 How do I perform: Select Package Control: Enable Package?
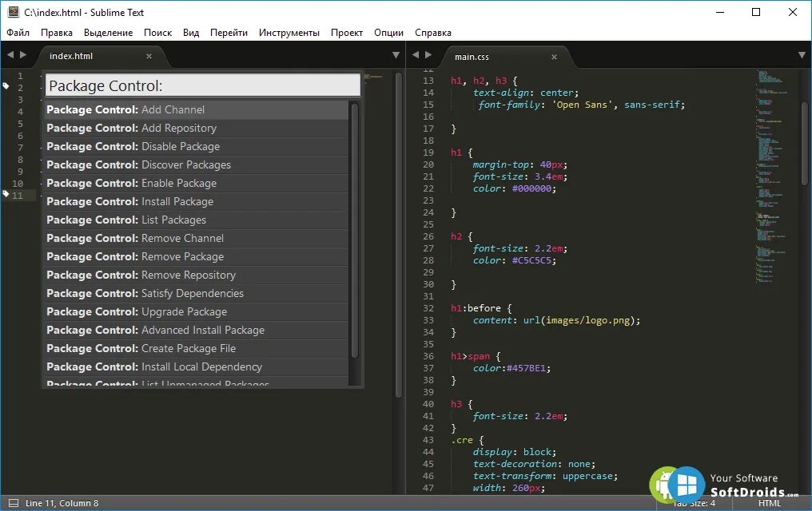pyautogui.click(x=197, y=183)
